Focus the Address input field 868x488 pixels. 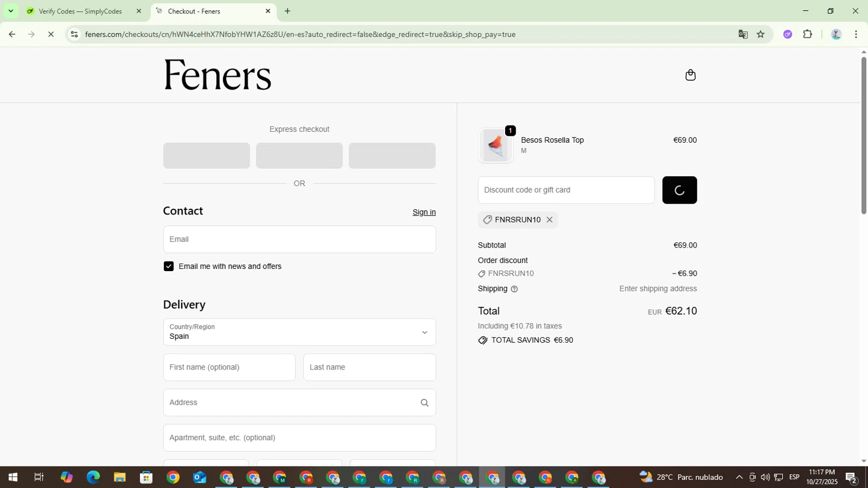coord(299,402)
